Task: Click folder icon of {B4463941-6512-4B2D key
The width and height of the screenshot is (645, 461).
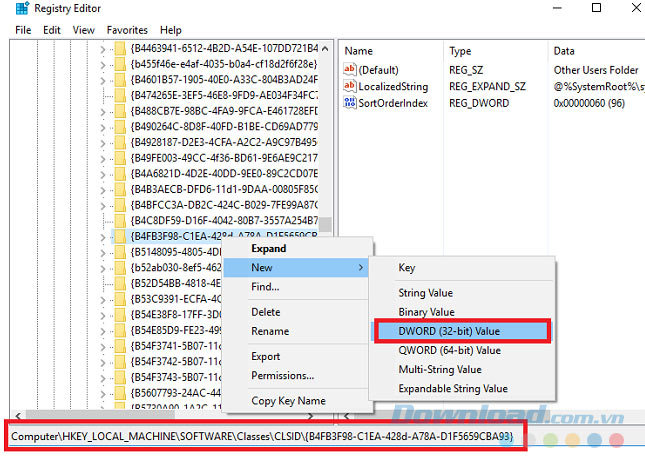Action: tap(120, 48)
